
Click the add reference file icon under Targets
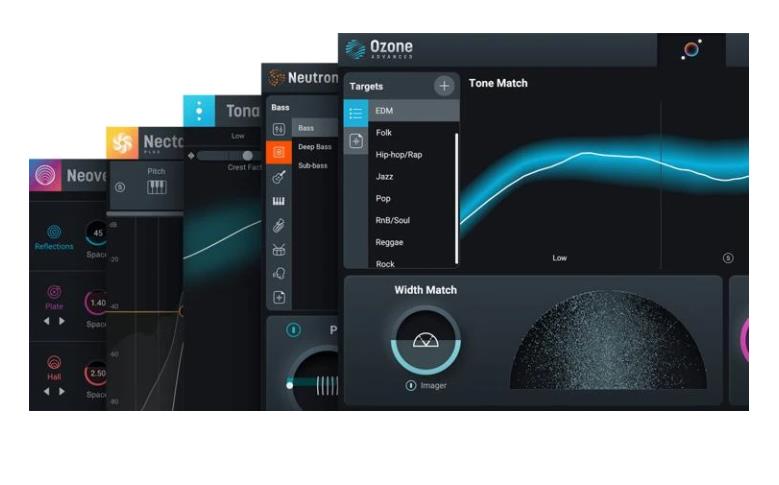[355, 142]
